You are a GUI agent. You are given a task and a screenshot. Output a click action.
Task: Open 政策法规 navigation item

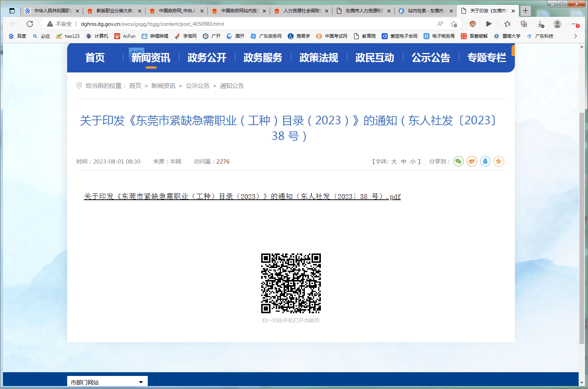pyautogui.click(x=319, y=57)
